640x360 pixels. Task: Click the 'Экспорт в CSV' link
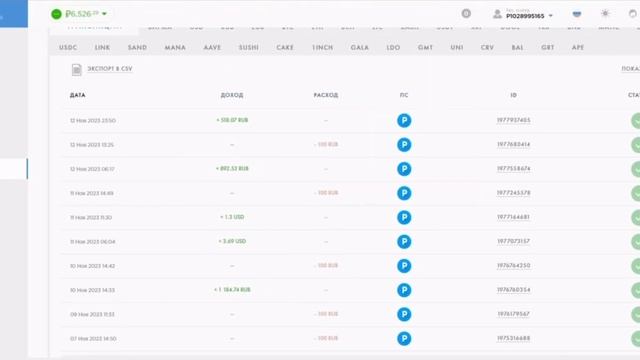pyautogui.click(x=110, y=69)
